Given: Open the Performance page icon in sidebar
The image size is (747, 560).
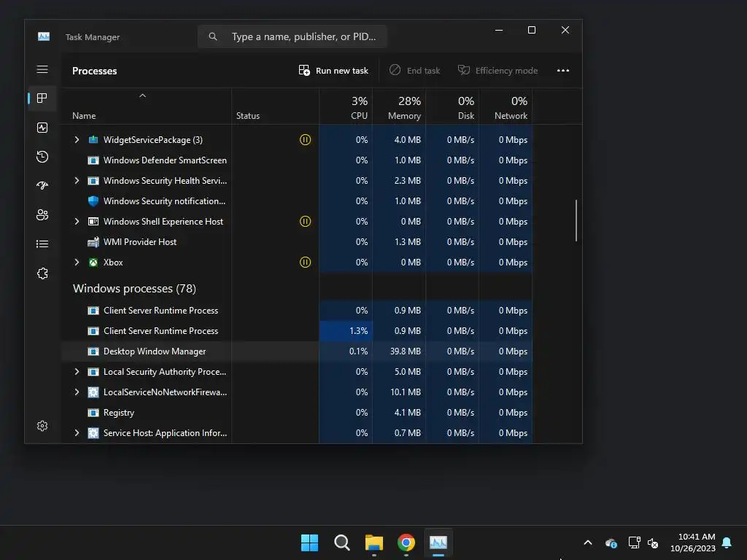Looking at the screenshot, I should [42, 128].
